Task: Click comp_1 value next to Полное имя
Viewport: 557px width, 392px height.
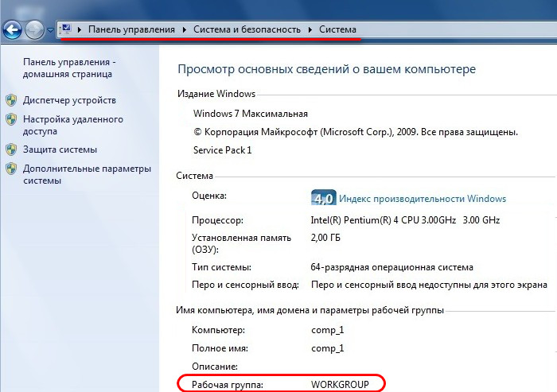Action: [328, 348]
